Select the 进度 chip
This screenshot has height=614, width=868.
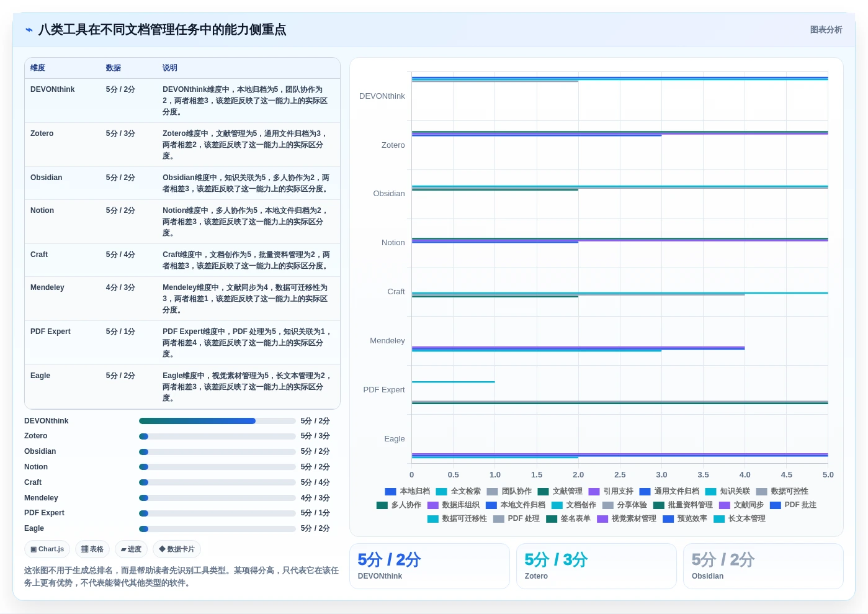(x=131, y=549)
